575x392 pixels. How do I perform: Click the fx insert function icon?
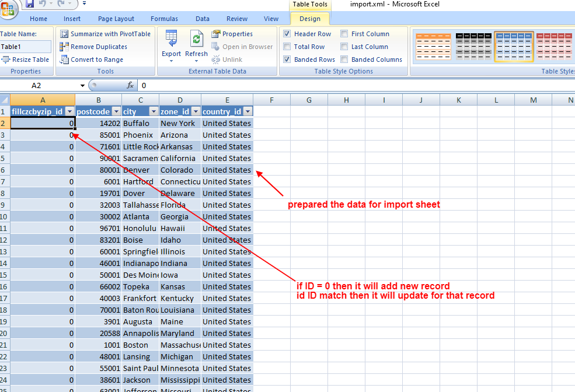click(x=130, y=85)
